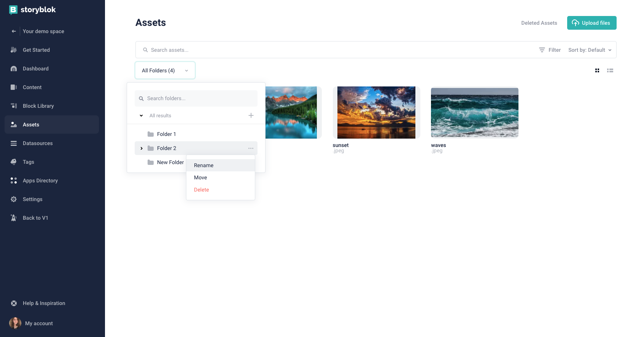Open Deleted Assets link

tap(539, 23)
